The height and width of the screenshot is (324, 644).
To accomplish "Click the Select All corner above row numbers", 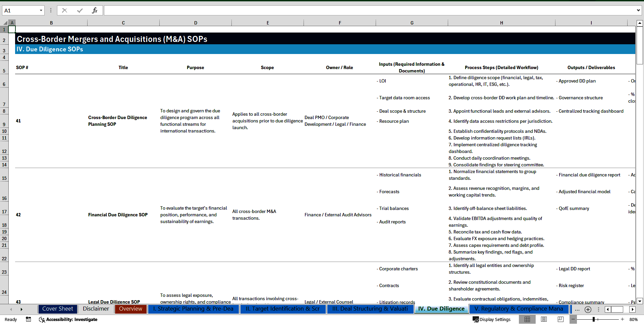I will click(x=5, y=22).
